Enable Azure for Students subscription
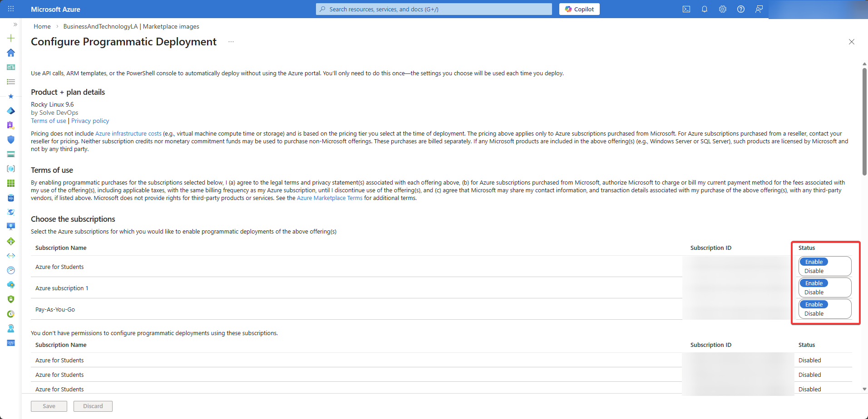Viewport: 868px width, 419px height. click(x=814, y=262)
